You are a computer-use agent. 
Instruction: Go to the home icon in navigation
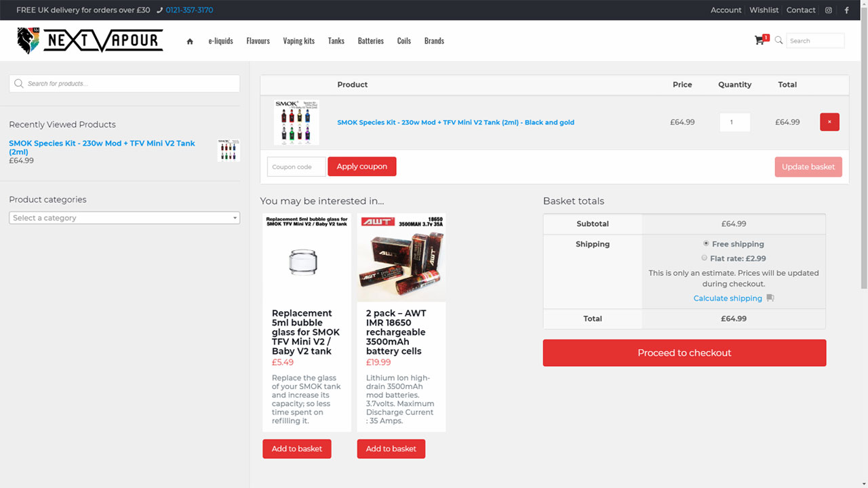190,41
